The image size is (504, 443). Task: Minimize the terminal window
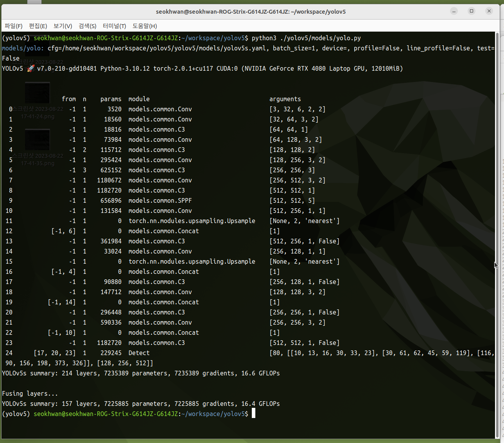coord(454,11)
